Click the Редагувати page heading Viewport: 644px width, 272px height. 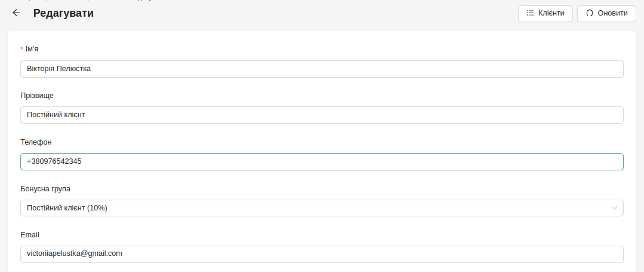[63, 13]
